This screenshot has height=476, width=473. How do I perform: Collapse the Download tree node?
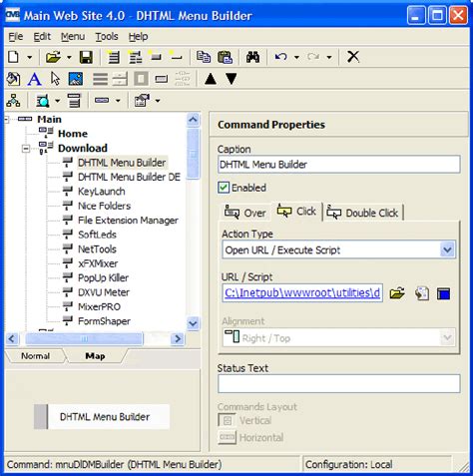[x=26, y=149]
